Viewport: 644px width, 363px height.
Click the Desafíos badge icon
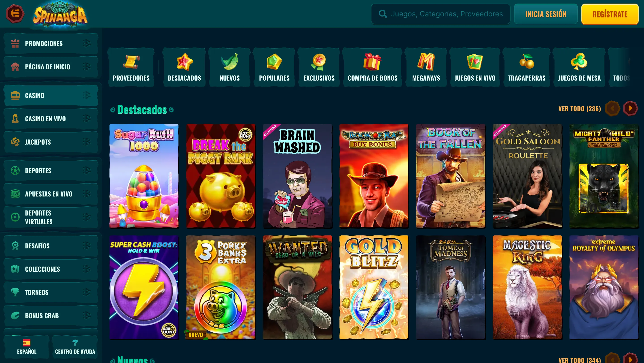click(15, 246)
